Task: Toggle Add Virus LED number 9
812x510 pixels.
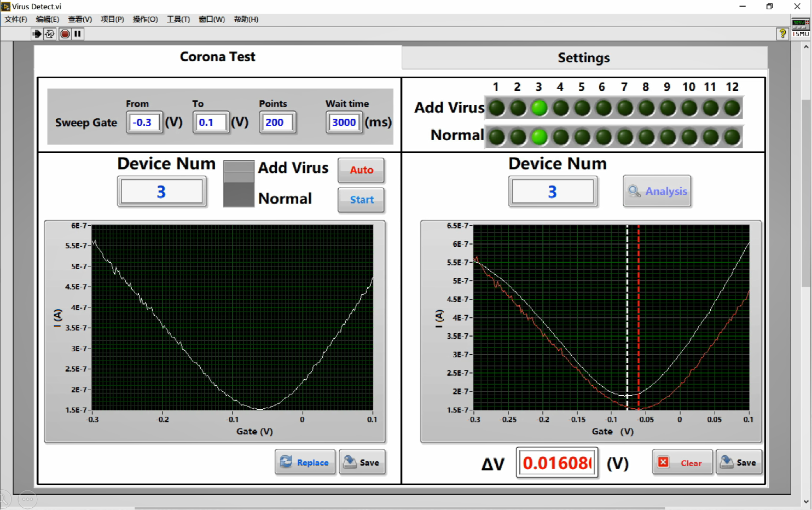Action: click(668, 108)
